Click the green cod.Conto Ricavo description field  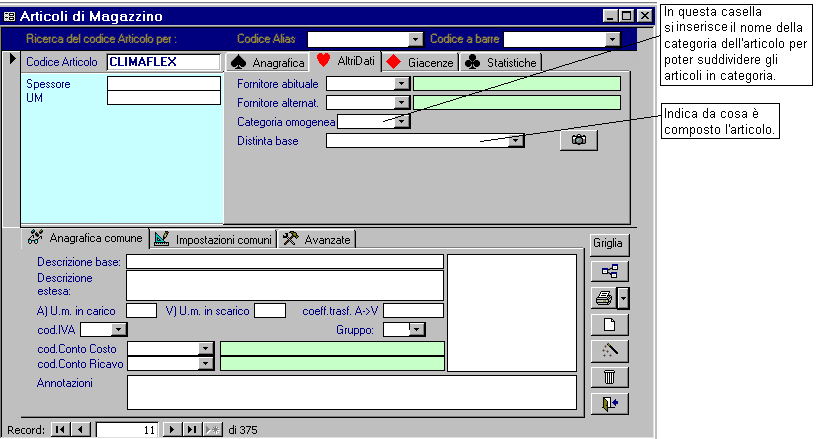tap(332, 363)
